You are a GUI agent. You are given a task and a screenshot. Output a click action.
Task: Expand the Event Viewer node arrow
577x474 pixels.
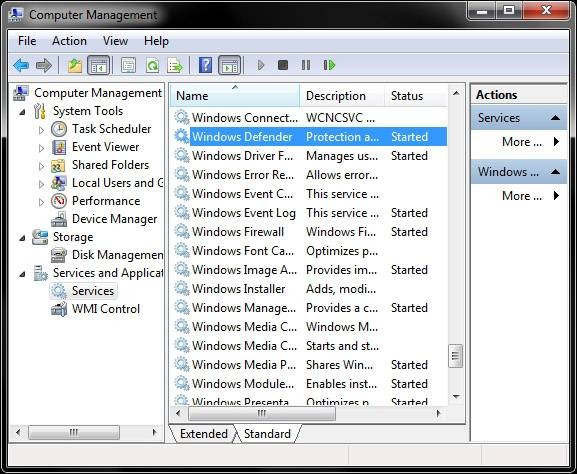(41, 148)
